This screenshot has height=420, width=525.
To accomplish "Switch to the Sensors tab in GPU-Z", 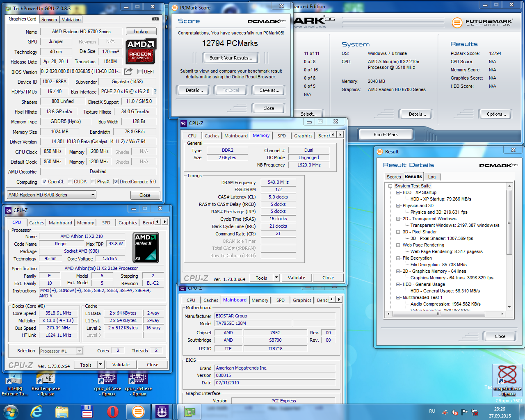I will [49, 20].
